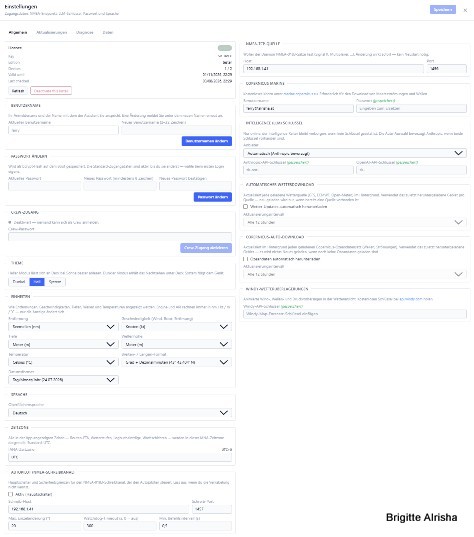The height and width of the screenshot is (537, 474).
Task: Switch to the Allgemein tab
Action: pos(18,33)
